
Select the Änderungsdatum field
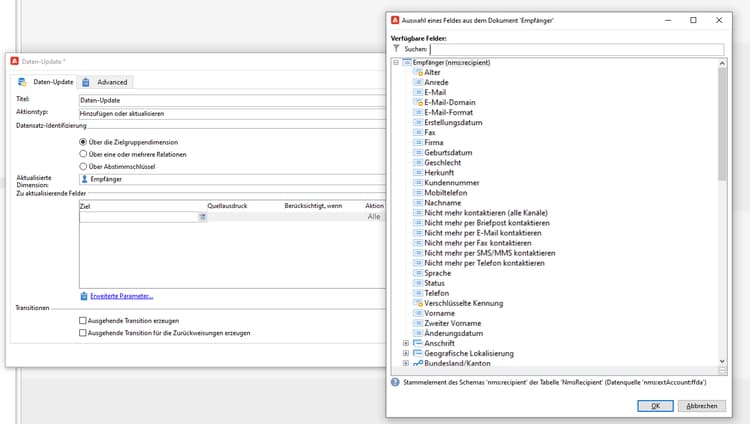pos(453,333)
